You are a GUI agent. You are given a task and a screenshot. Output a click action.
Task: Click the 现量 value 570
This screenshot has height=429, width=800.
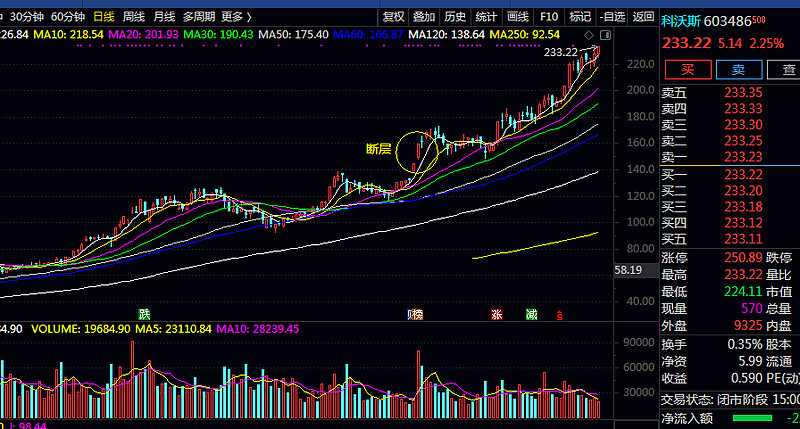tap(752, 308)
